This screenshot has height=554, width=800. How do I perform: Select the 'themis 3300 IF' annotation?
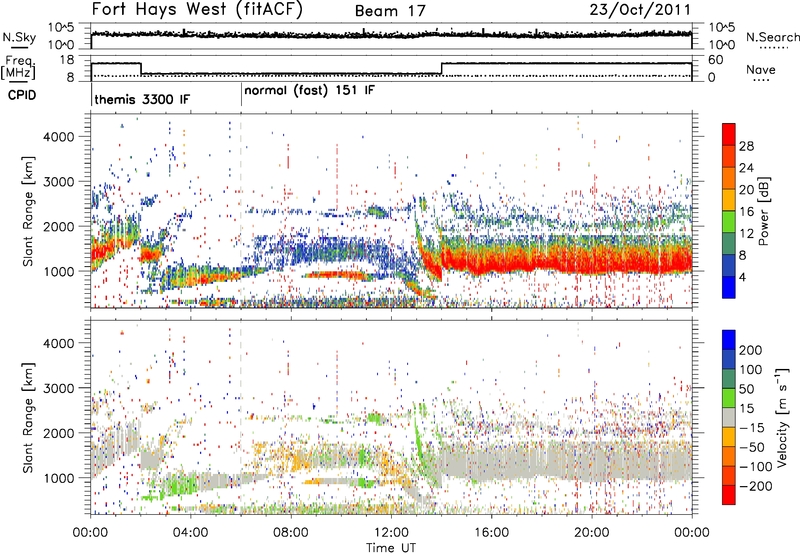[142, 99]
